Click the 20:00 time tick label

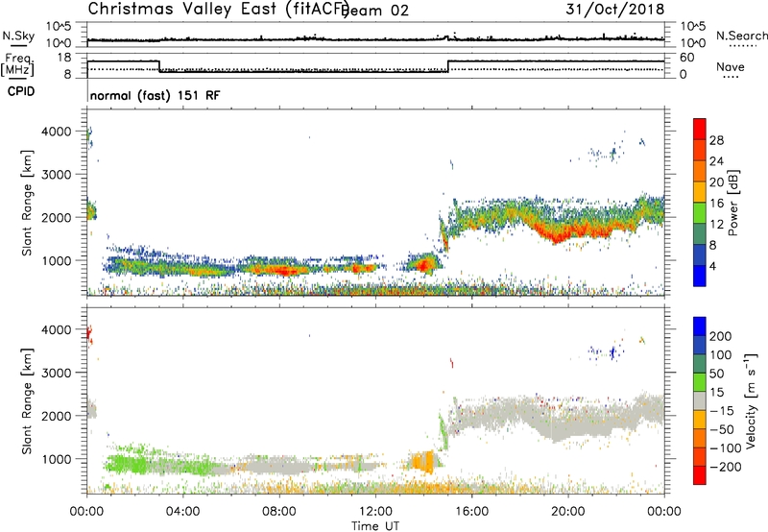tap(568, 512)
